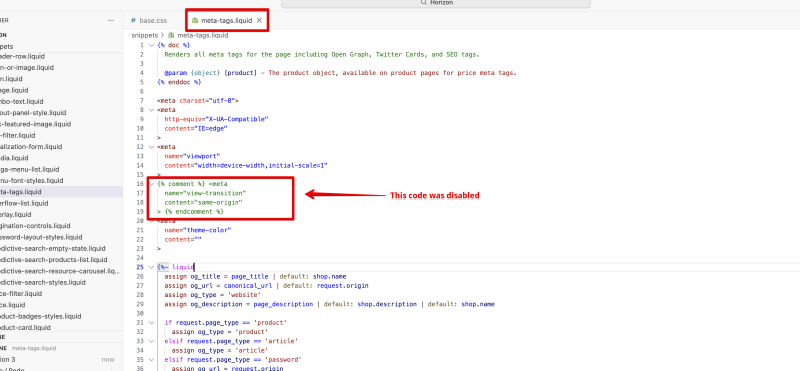Click the charset="utf-8" meta line

[x=198, y=101]
